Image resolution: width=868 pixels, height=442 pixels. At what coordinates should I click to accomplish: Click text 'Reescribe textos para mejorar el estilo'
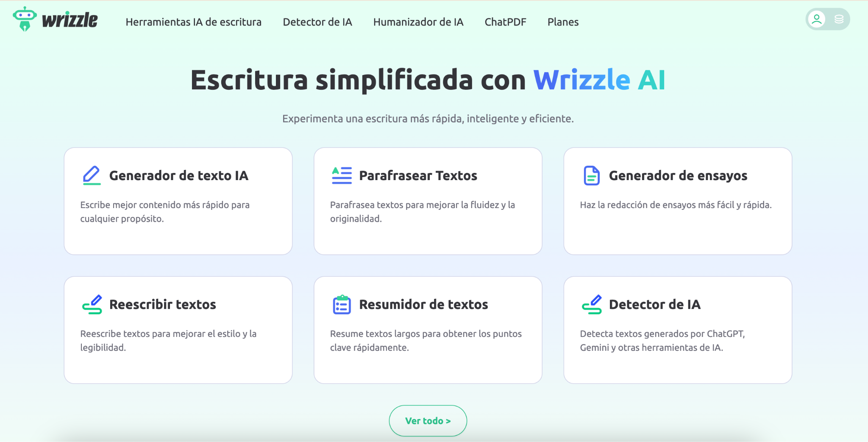click(x=160, y=334)
